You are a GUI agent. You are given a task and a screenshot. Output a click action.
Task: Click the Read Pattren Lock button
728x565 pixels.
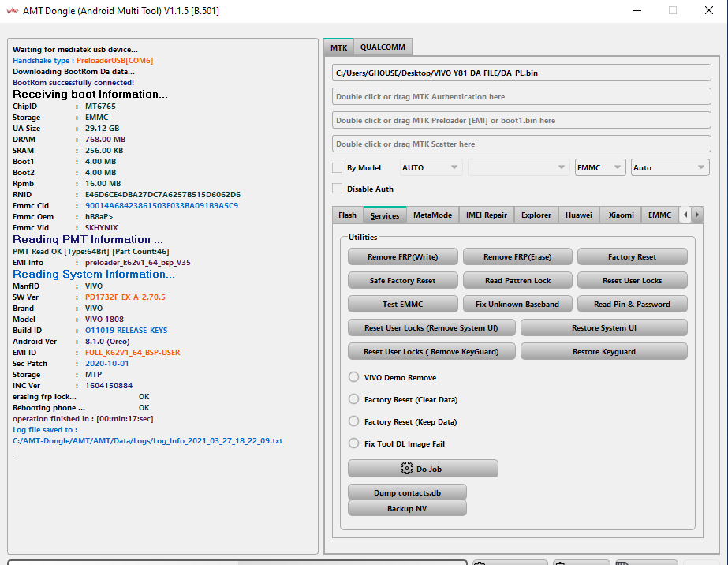click(x=517, y=281)
